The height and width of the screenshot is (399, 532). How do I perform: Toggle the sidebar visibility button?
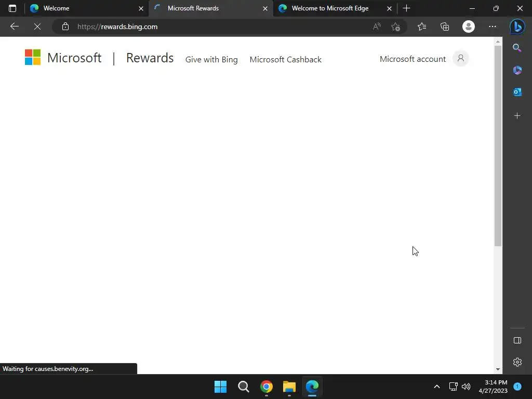point(517,340)
